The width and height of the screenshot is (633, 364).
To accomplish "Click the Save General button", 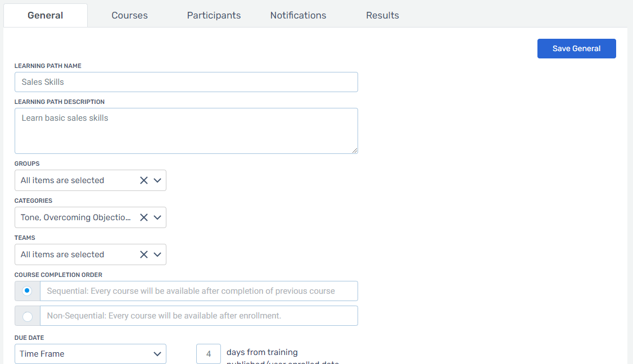I will [x=576, y=48].
